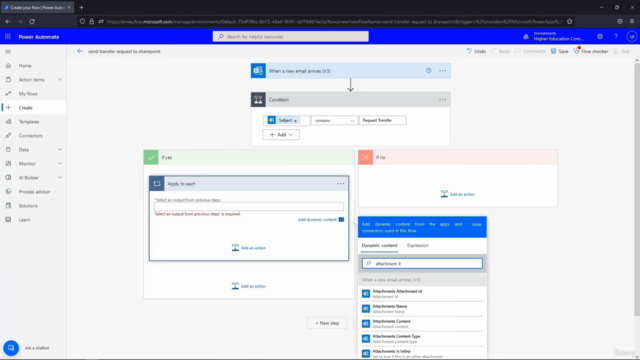Open Templates in the sidebar
Image resolution: width=640 pixels, height=360 pixels.
pyautogui.click(x=29, y=122)
